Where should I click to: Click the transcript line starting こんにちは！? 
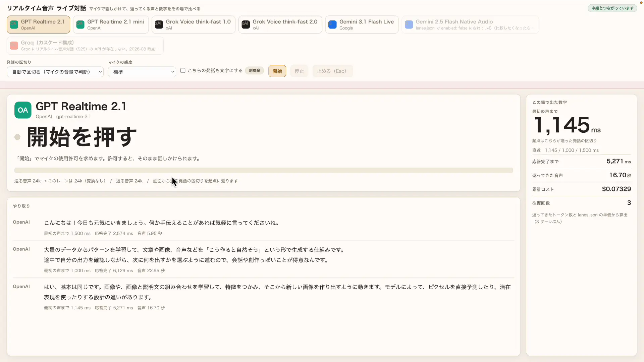point(162,223)
